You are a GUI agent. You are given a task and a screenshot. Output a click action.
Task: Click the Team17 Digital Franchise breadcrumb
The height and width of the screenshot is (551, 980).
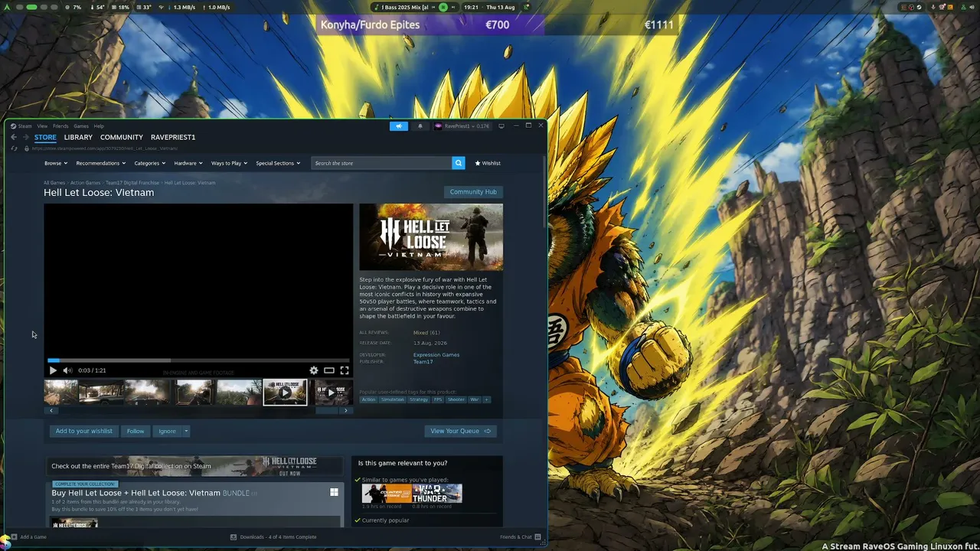(x=132, y=183)
